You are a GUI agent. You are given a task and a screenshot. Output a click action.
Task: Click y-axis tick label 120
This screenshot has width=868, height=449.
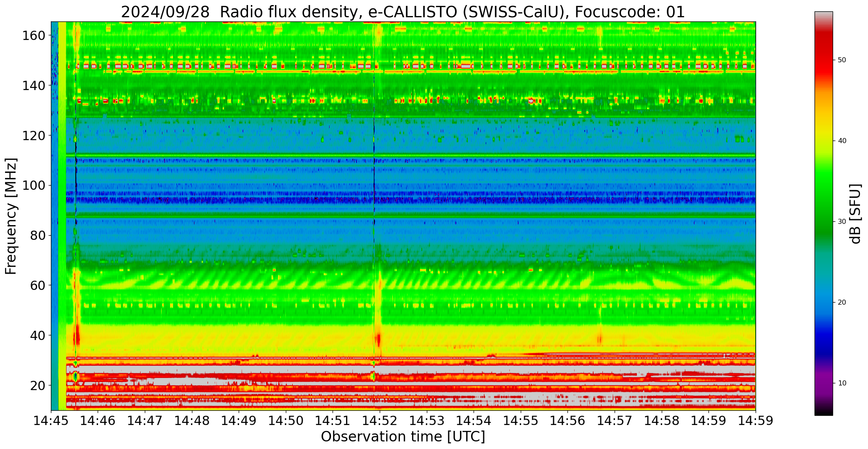coord(34,135)
